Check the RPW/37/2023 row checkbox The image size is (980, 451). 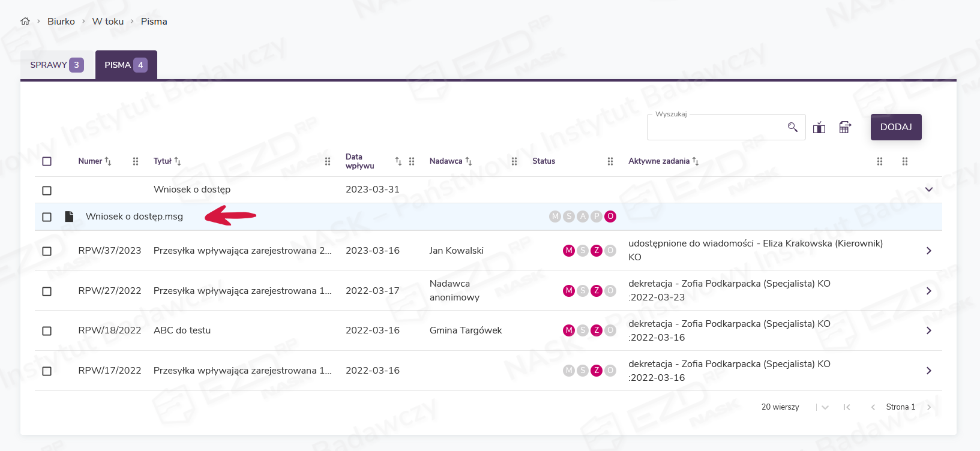(47, 251)
